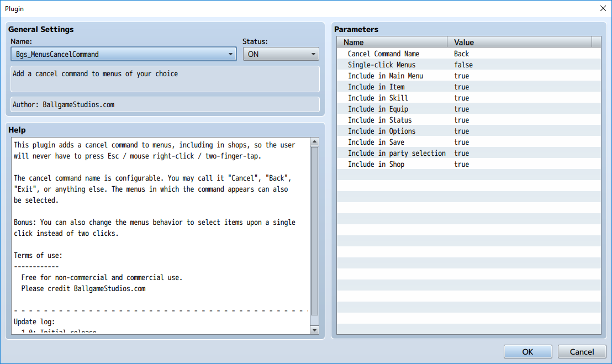This screenshot has width=612, height=364.
Task: Select Include in party selection parameter
Action: click(468, 154)
